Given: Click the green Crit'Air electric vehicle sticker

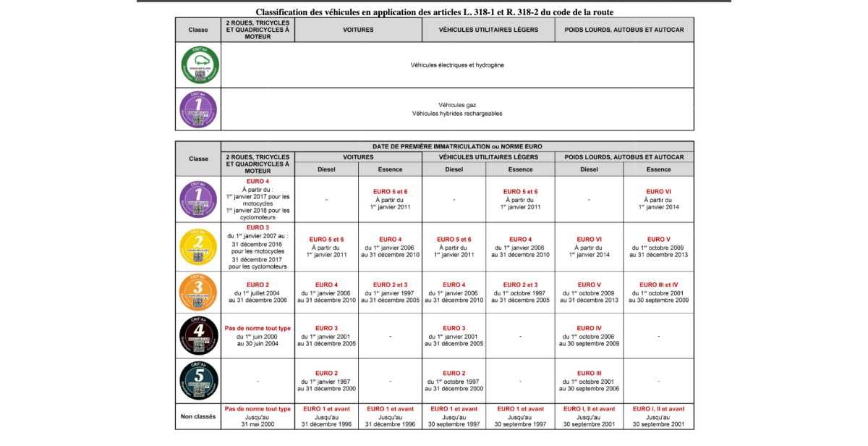Looking at the screenshot, I should tap(198, 65).
